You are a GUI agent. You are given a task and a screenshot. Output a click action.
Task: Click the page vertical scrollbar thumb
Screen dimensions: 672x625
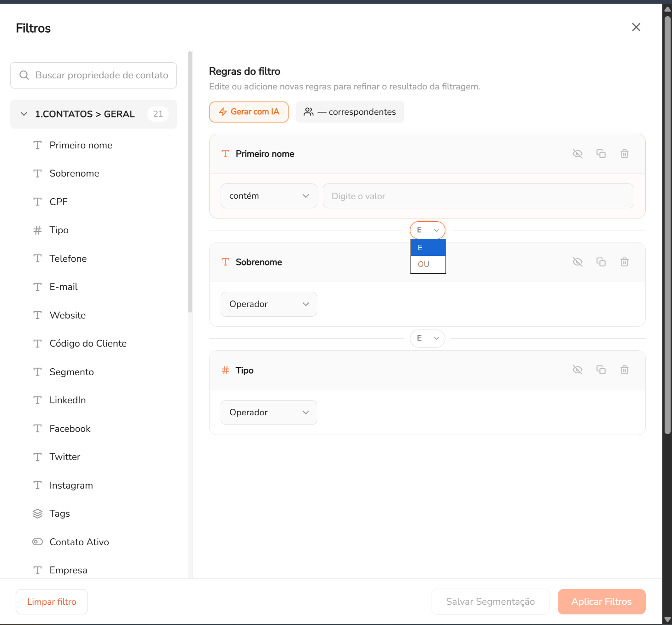tap(667, 225)
